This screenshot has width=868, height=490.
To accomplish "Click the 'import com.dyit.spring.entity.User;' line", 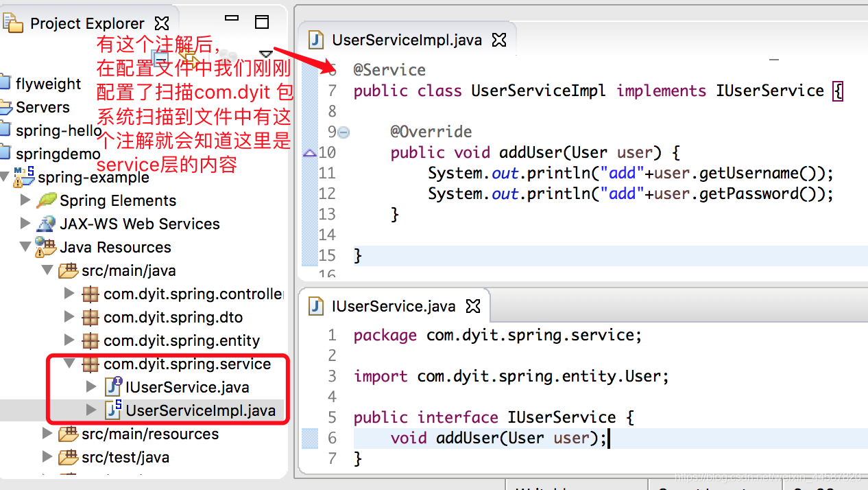I will [511, 376].
